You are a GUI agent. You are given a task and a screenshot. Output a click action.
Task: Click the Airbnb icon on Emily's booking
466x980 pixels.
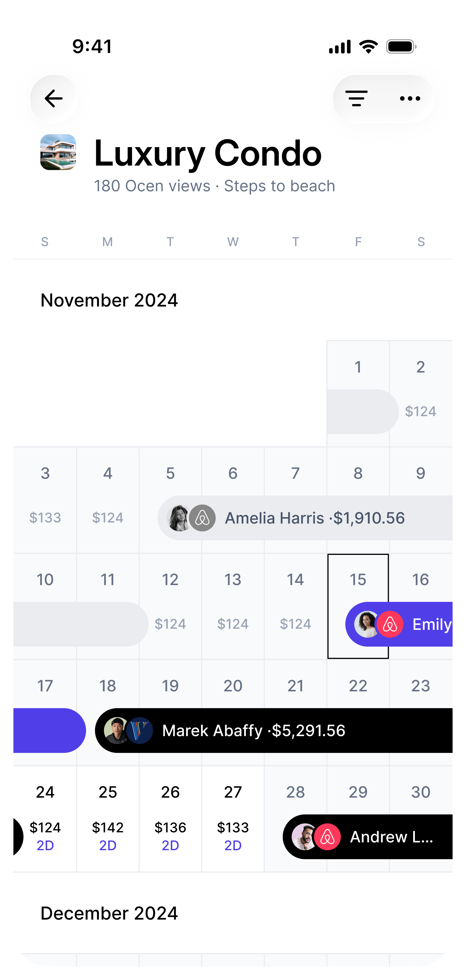(390, 624)
